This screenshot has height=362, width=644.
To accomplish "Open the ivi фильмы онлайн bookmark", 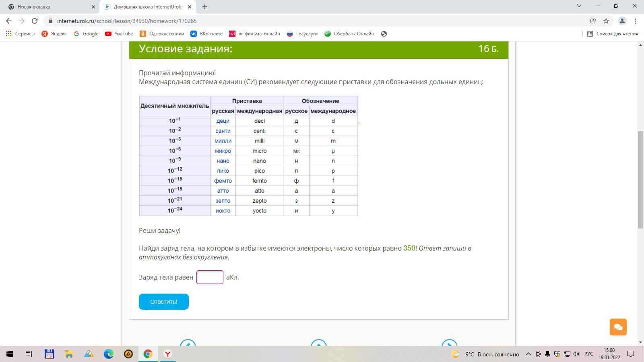I will tap(254, 34).
